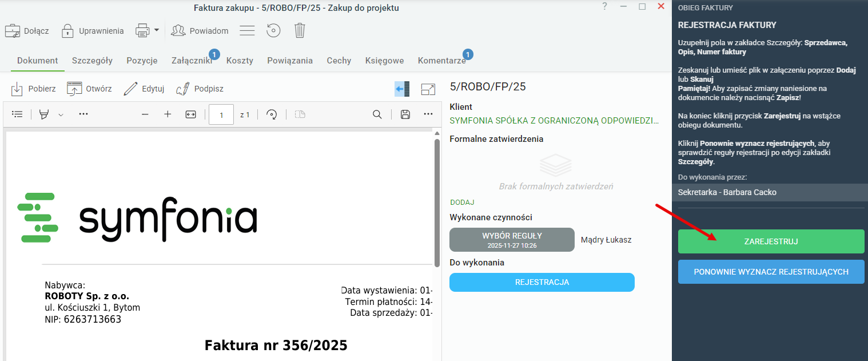
Task: Click Powiadom to notify users
Action: pyautogui.click(x=200, y=31)
